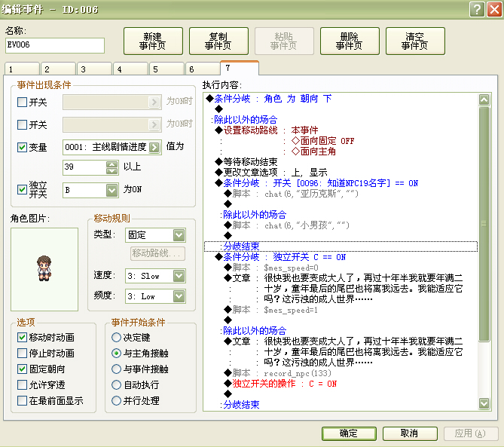504x447 pixels.
Task: Open the 类型 固定 movement type dropdown
Action: coord(179,235)
